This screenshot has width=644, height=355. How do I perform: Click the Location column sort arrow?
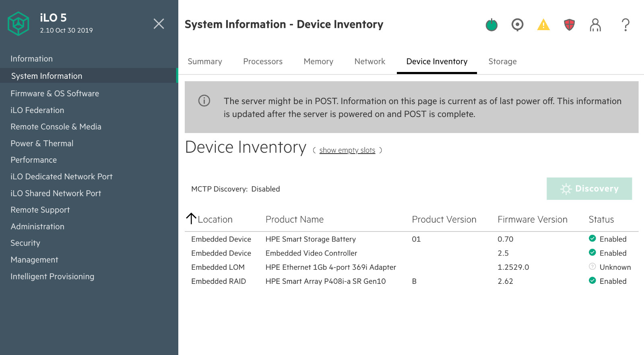(191, 219)
